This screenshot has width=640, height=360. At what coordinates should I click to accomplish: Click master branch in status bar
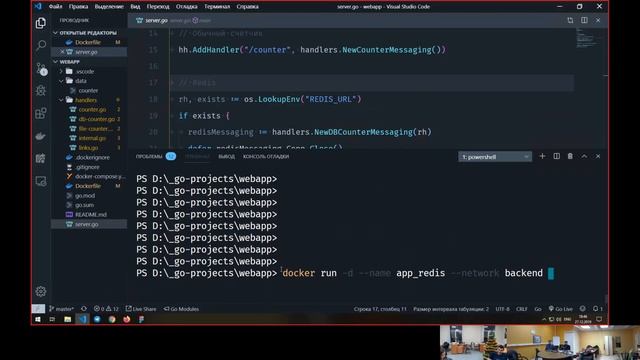pyautogui.click(x=61, y=309)
